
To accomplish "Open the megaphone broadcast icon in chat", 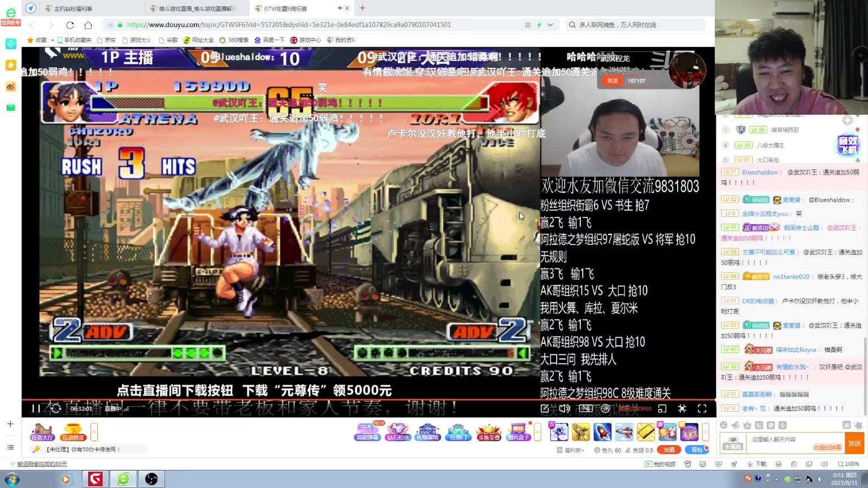I will [x=735, y=425].
